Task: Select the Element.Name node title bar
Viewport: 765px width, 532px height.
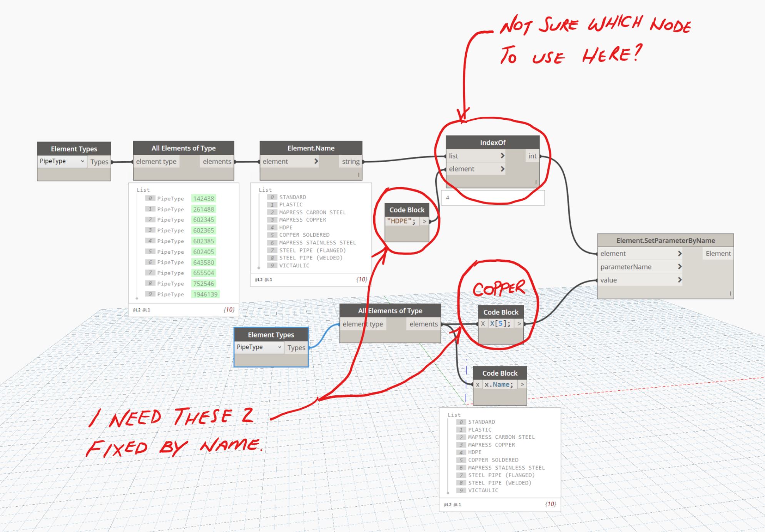Action: [x=311, y=148]
